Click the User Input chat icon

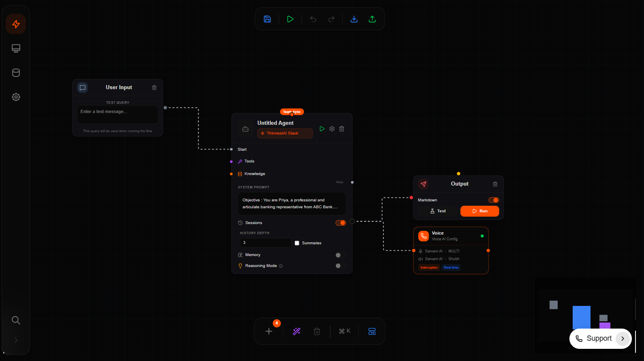pos(83,88)
